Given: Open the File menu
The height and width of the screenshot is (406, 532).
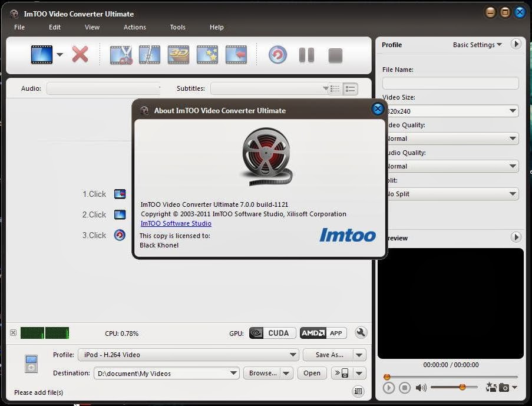Looking at the screenshot, I should (19, 27).
